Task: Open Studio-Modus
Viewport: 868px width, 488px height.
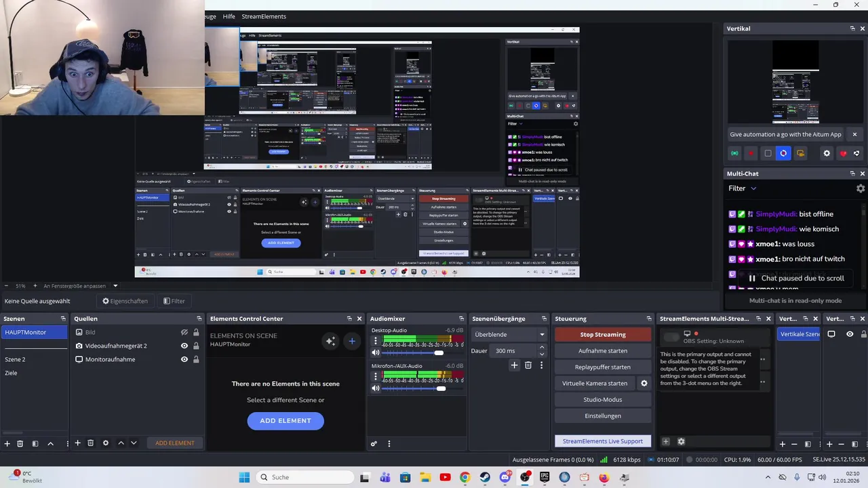Action: click(603, 400)
